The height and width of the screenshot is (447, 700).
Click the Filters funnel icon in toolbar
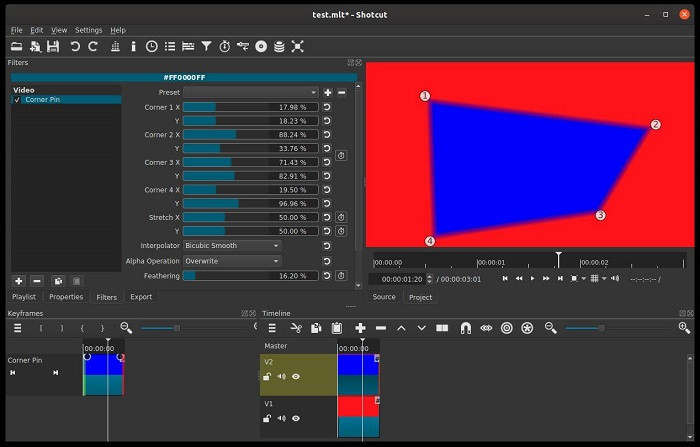206,46
